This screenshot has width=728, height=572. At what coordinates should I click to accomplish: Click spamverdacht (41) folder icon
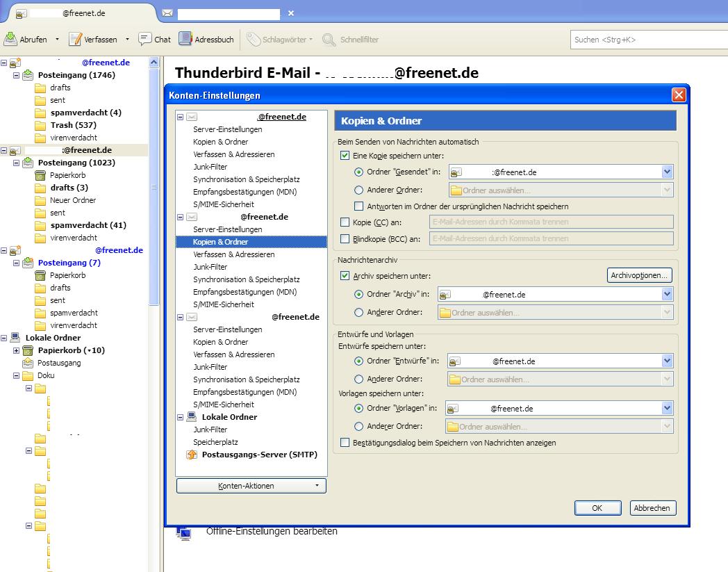pyautogui.click(x=40, y=225)
